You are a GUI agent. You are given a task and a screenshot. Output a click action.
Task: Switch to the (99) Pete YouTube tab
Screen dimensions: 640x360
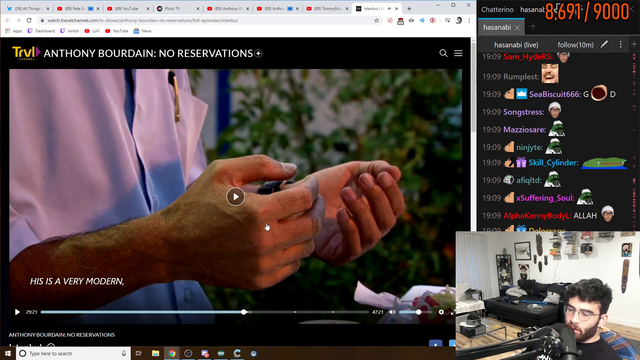77,8
